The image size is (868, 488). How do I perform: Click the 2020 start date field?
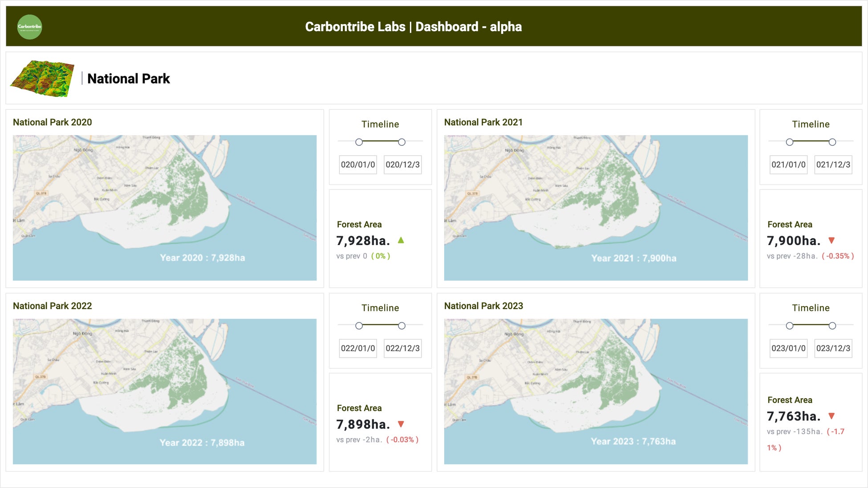tap(358, 165)
